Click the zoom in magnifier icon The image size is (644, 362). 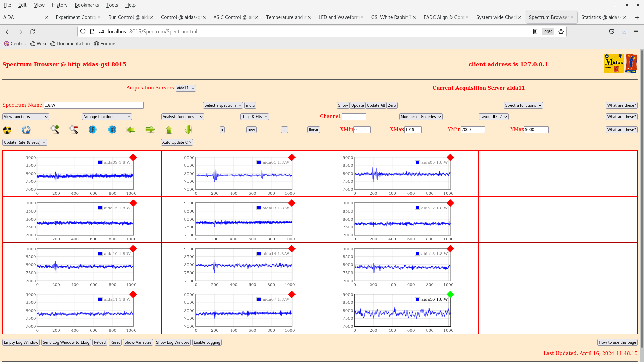[x=55, y=129]
